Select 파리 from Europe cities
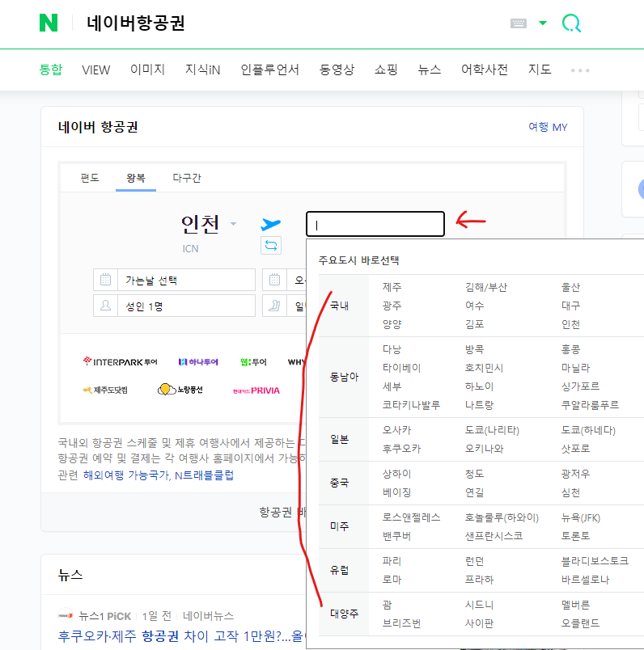644x650 pixels. point(392,561)
